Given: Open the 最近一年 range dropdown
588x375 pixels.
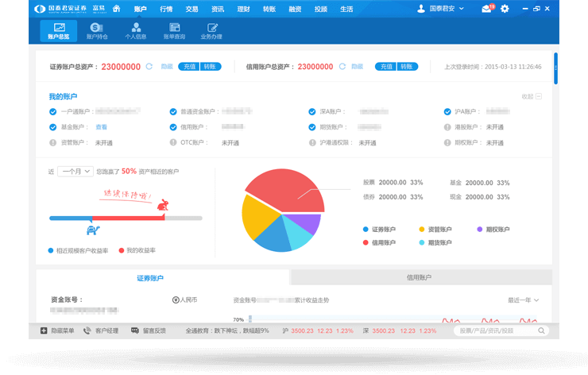Looking at the screenshot, I should pos(523,300).
